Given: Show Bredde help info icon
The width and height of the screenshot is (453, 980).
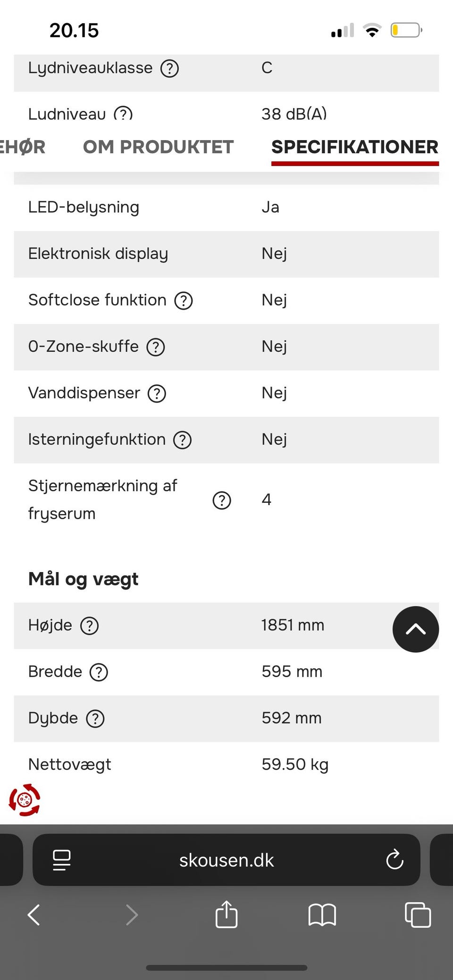Looking at the screenshot, I should click(x=99, y=672).
